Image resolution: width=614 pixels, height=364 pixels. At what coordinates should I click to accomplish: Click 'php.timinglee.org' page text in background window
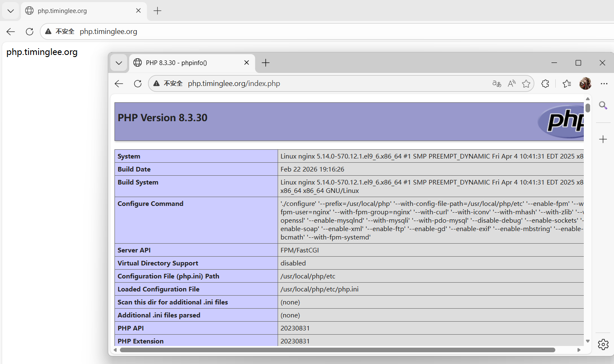[x=42, y=52]
